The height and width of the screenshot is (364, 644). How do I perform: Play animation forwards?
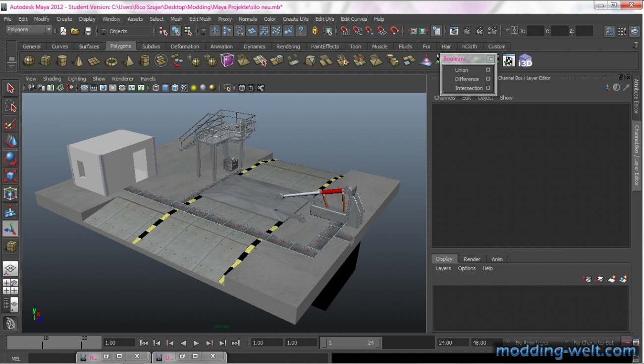[x=196, y=343]
